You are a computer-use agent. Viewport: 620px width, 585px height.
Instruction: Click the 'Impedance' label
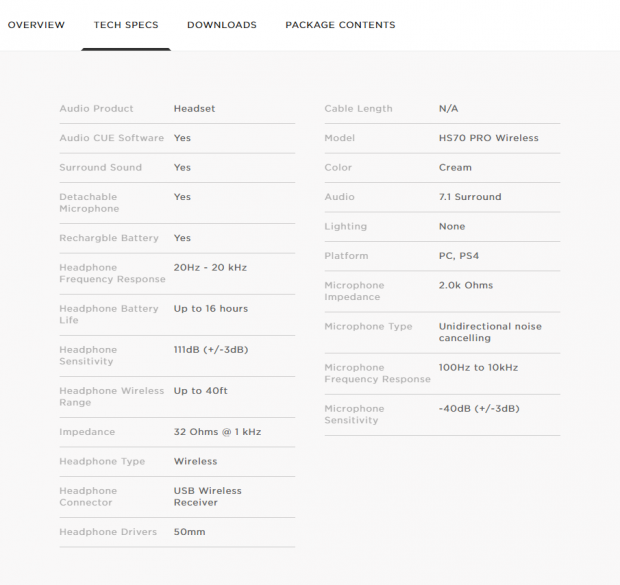click(87, 432)
